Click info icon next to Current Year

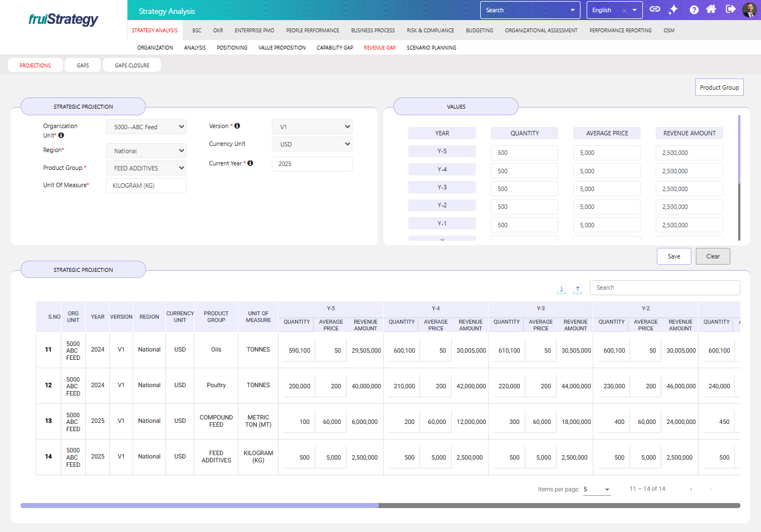(251, 163)
